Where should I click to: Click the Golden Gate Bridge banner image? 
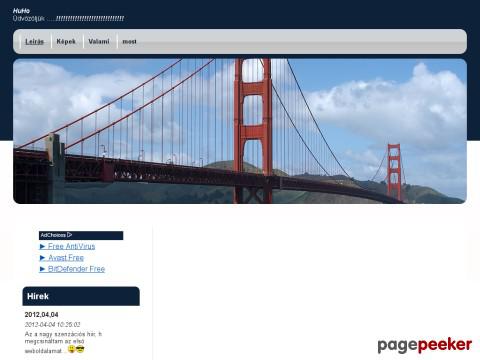pos(240,131)
